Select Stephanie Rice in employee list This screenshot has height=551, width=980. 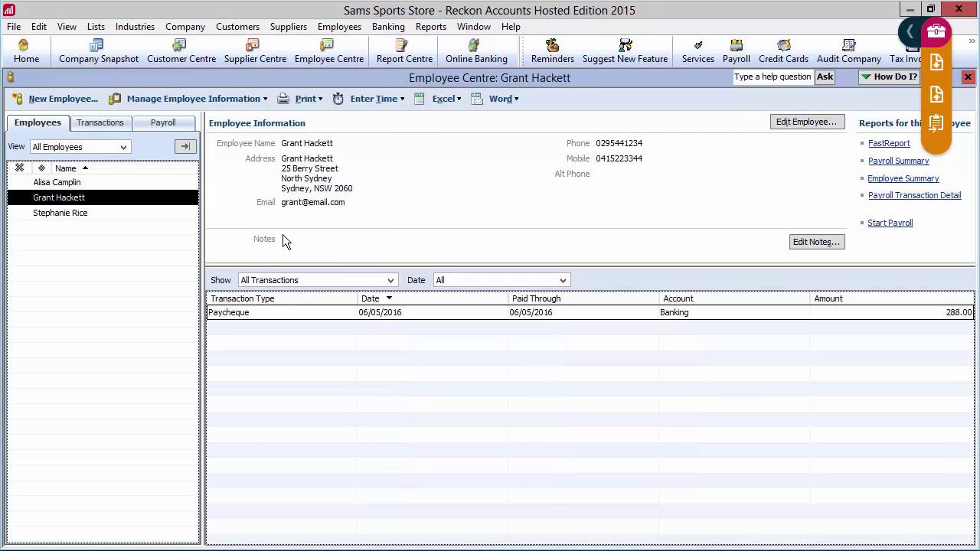click(60, 213)
